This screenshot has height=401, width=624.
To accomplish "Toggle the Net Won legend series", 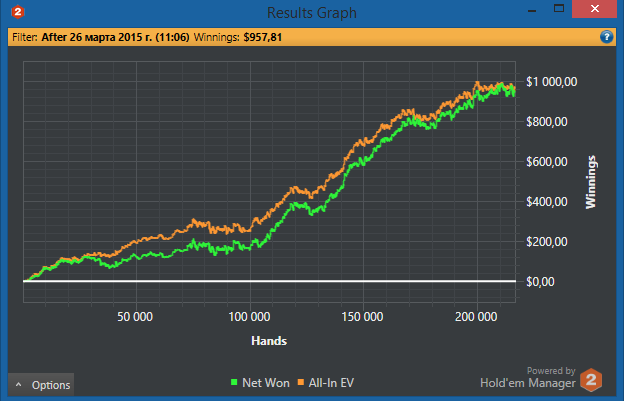I will 260,383.
